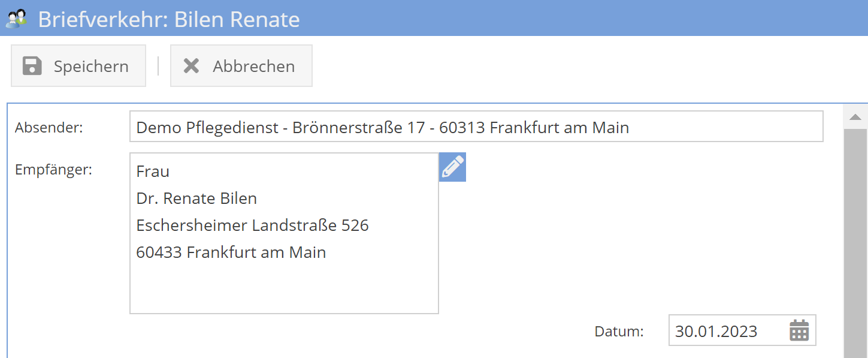The width and height of the screenshot is (868, 358).
Task: Select the blue pencil edit icon for Empfänger
Action: 452,167
